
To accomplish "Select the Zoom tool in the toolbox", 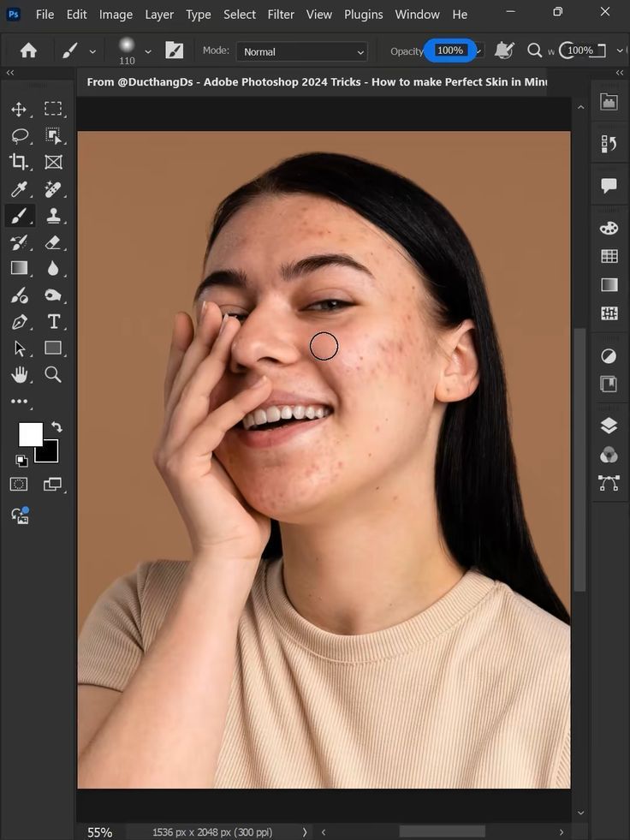I will tap(53, 374).
